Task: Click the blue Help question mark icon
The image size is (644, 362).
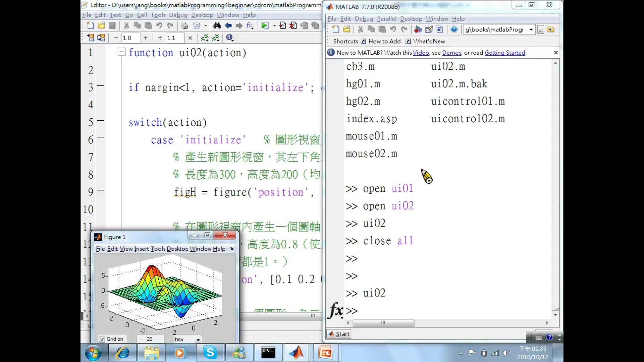Action: click(454, 29)
